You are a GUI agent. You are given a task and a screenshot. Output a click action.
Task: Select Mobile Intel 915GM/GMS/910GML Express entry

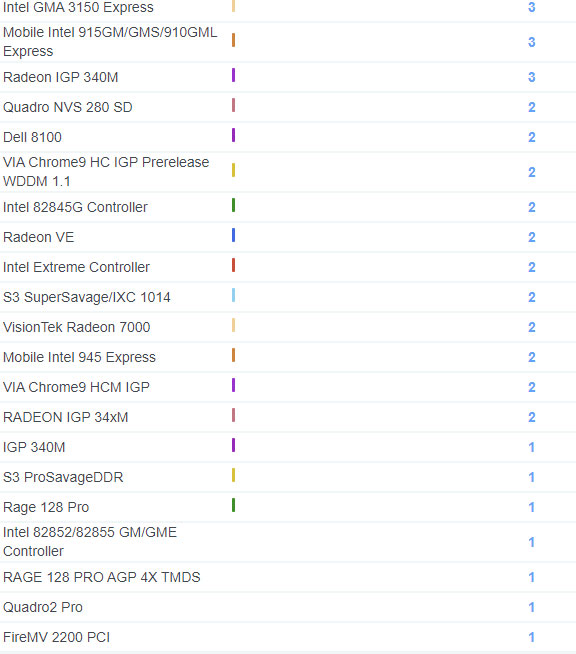pos(110,42)
